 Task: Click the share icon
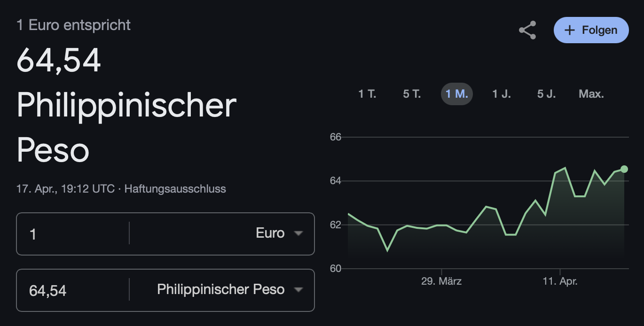[527, 30]
